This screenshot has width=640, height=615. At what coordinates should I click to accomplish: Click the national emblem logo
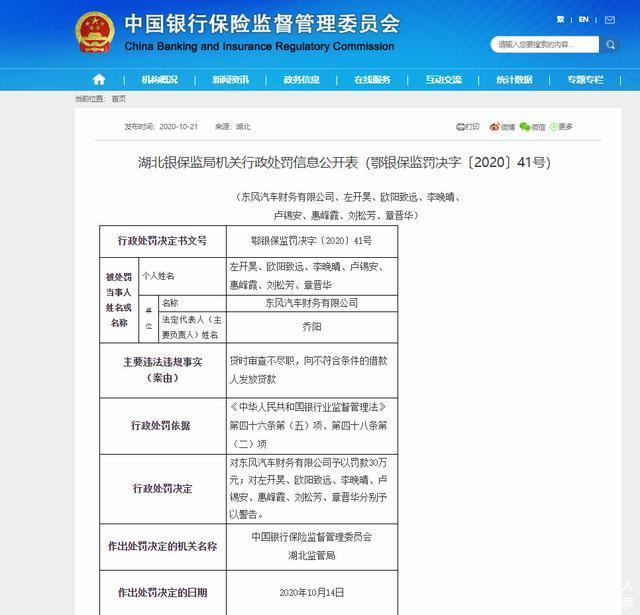click(95, 32)
